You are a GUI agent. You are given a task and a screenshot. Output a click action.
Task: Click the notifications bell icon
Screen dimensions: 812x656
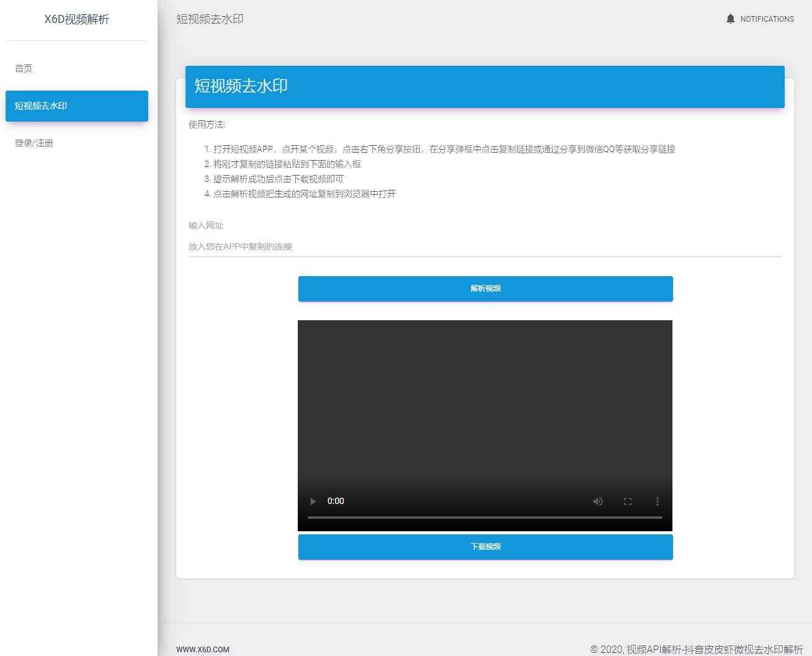730,19
